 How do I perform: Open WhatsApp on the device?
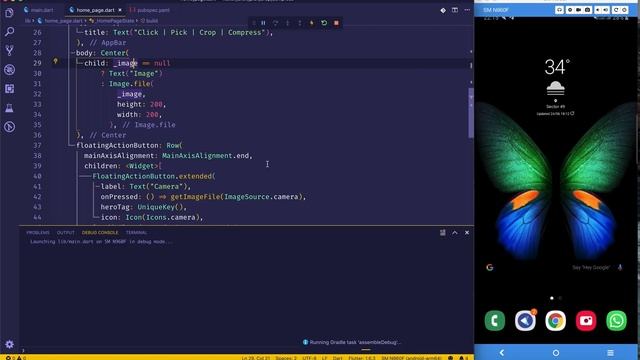point(616,320)
